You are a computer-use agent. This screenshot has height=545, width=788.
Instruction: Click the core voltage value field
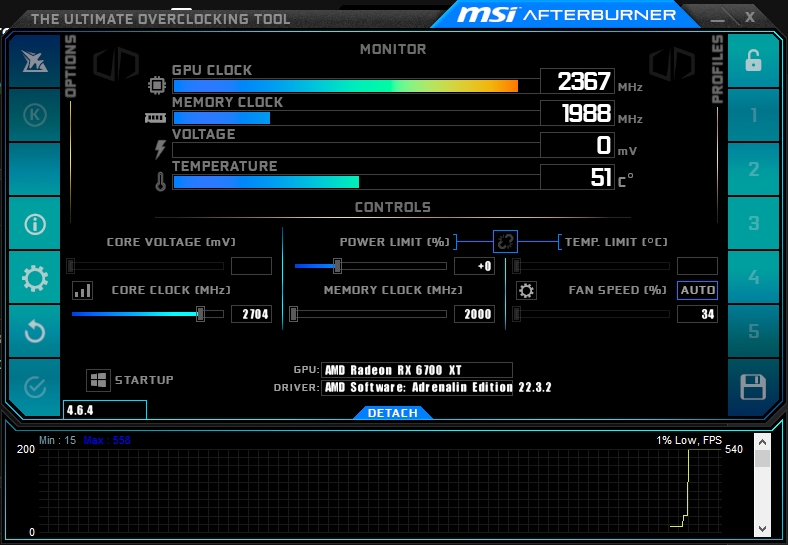click(x=251, y=266)
